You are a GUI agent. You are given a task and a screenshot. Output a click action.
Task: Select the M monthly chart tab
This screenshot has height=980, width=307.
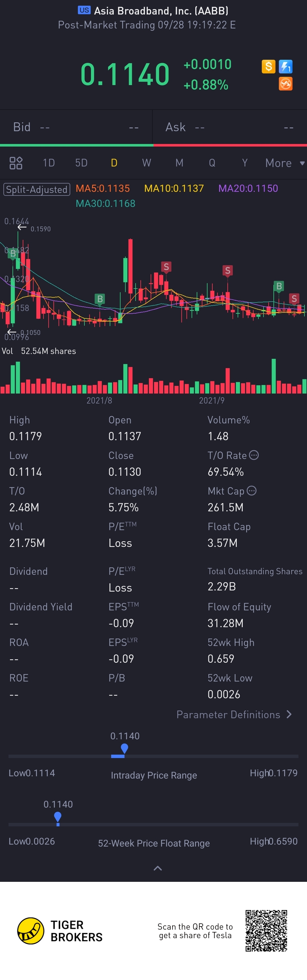click(x=179, y=163)
